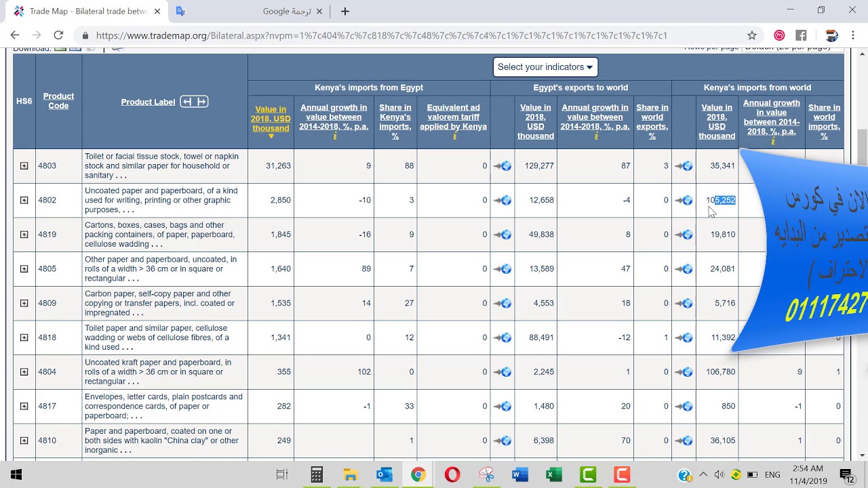Image resolution: width=868 pixels, height=488 pixels.
Task: Expand product row 4809
Action: 24,304
